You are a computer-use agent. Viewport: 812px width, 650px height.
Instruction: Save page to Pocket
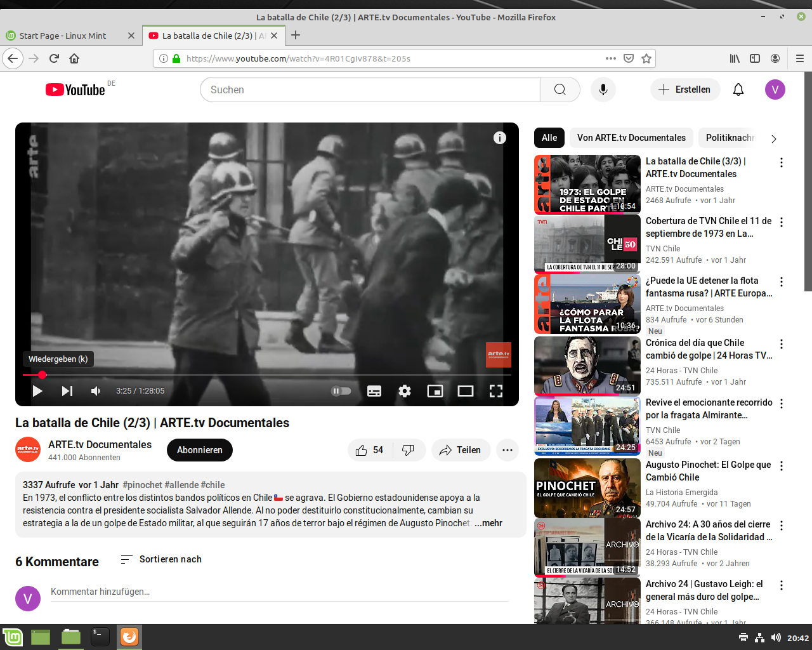[x=629, y=58]
